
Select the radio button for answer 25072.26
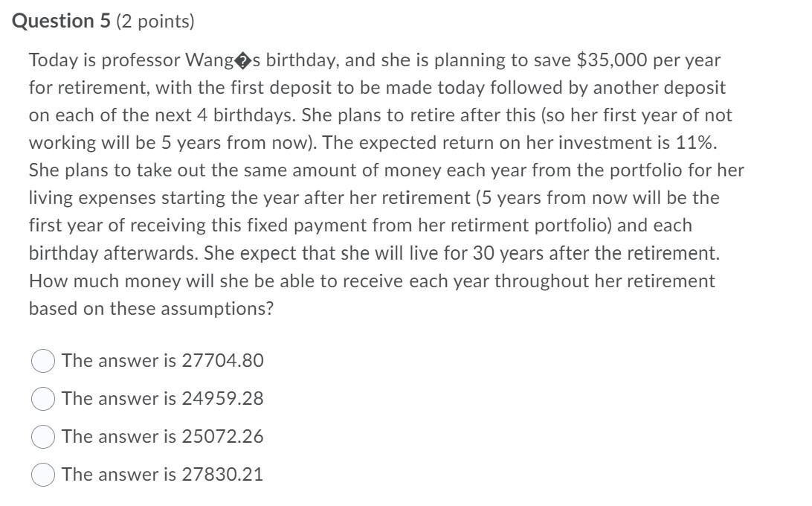coord(42,437)
